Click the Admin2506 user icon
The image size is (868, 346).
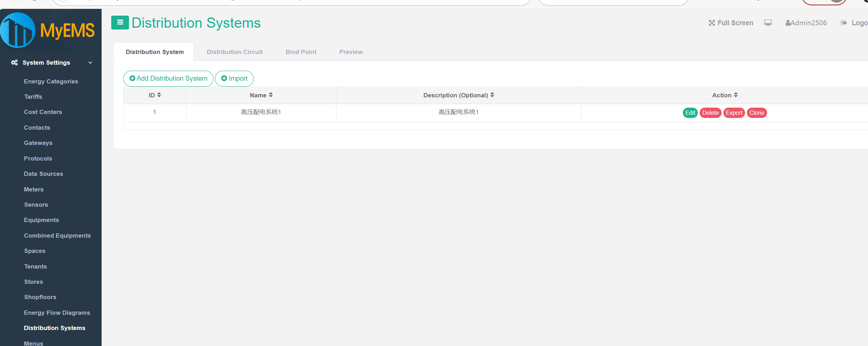pos(788,23)
